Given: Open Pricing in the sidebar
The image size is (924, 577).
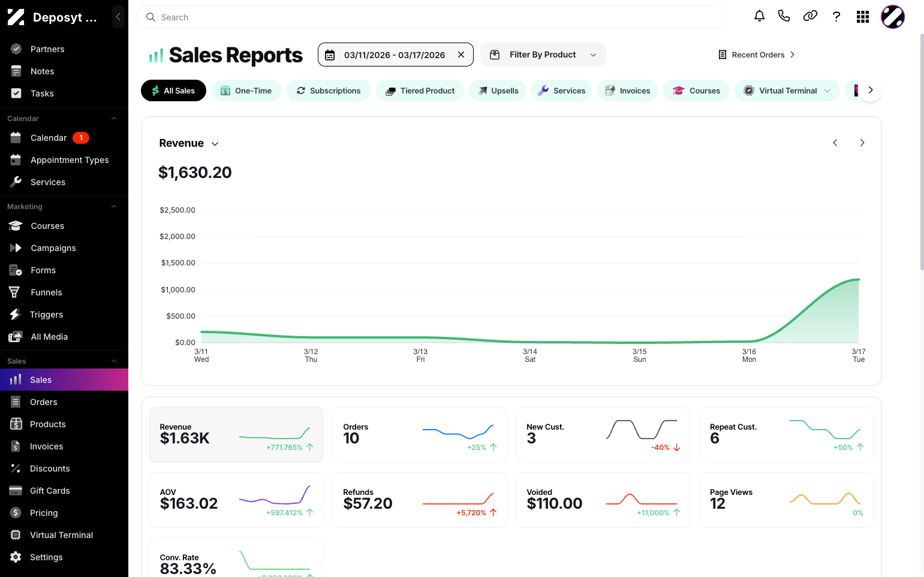Looking at the screenshot, I should 64,513.
